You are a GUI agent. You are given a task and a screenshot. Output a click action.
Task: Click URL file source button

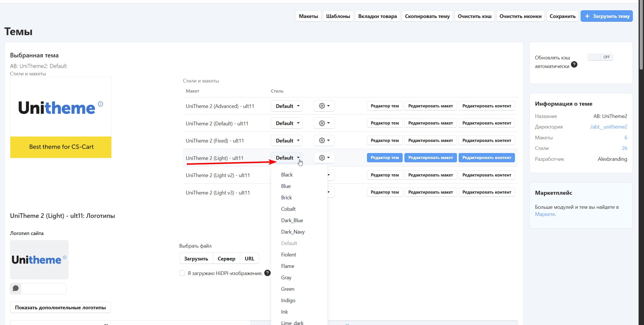pyautogui.click(x=249, y=258)
